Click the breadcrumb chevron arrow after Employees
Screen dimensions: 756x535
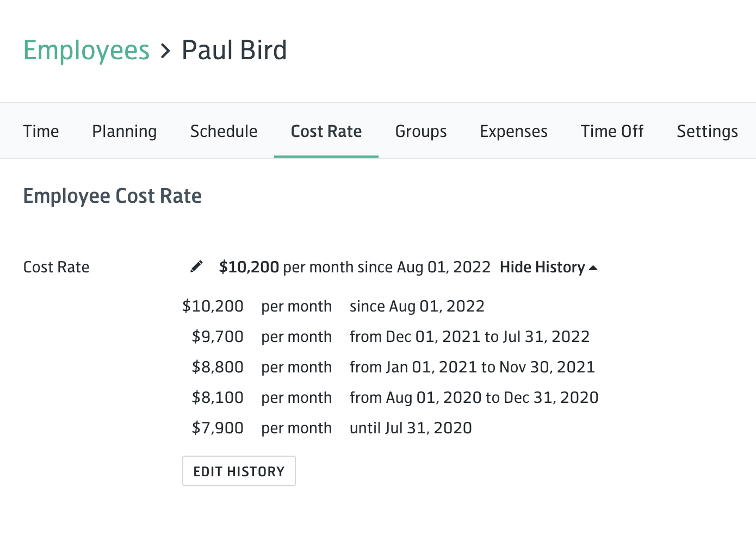tap(166, 51)
